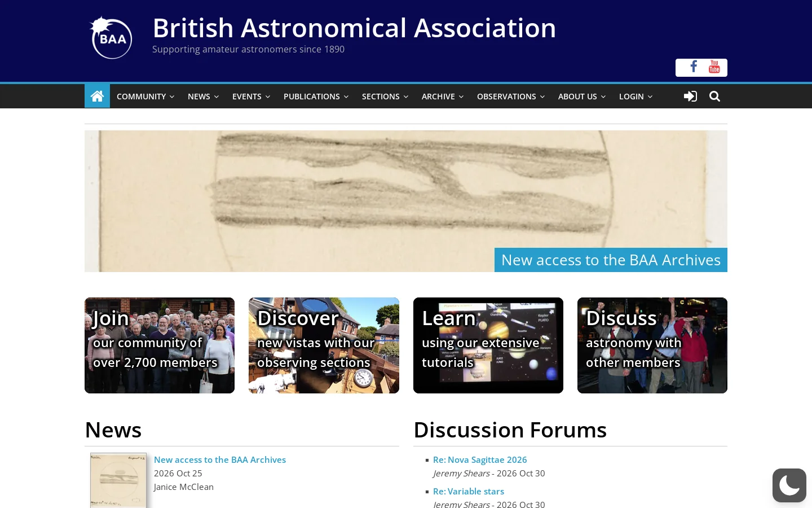
Task: Click the British Astronomical Association title
Action: click(x=354, y=28)
